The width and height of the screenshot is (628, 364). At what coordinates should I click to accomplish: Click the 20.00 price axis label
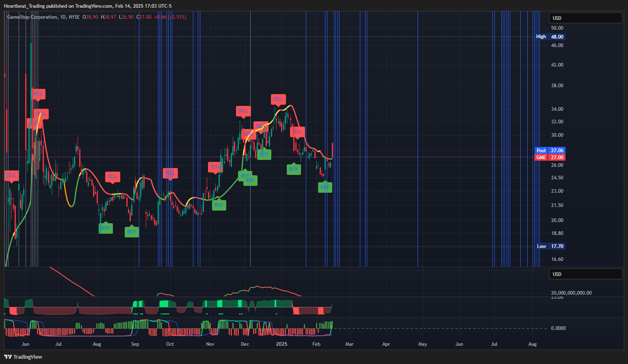pyautogui.click(x=557, y=220)
